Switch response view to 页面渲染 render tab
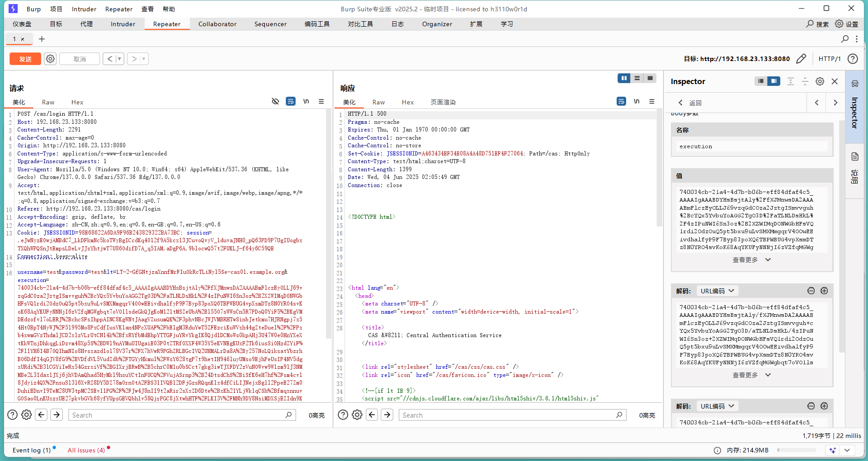 [443, 102]
